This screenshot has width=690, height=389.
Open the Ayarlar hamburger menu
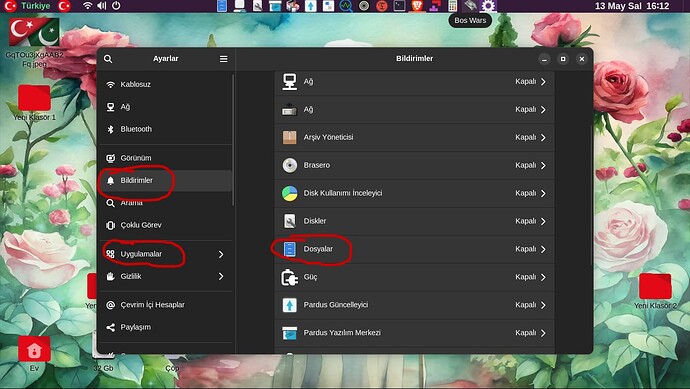point(224,59)
